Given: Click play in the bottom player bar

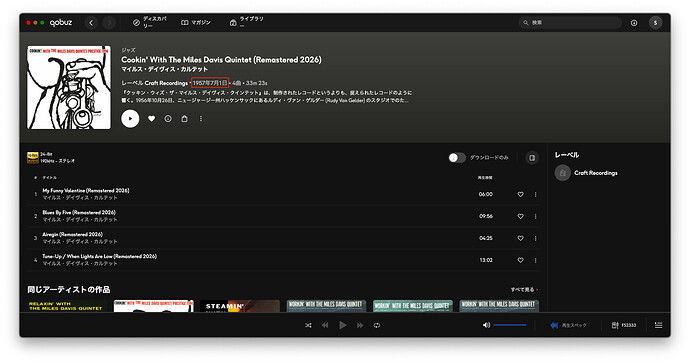Looking at the screenshot, I should 342,325.
